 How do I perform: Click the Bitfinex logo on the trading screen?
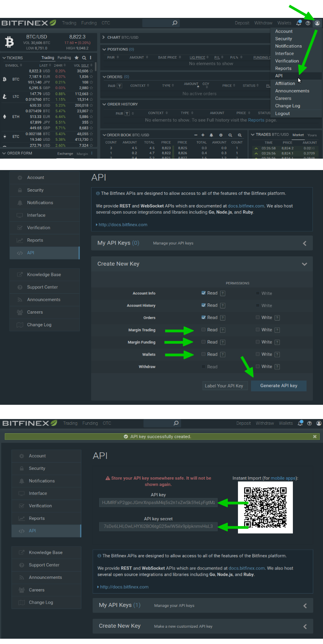click(29, 23)
